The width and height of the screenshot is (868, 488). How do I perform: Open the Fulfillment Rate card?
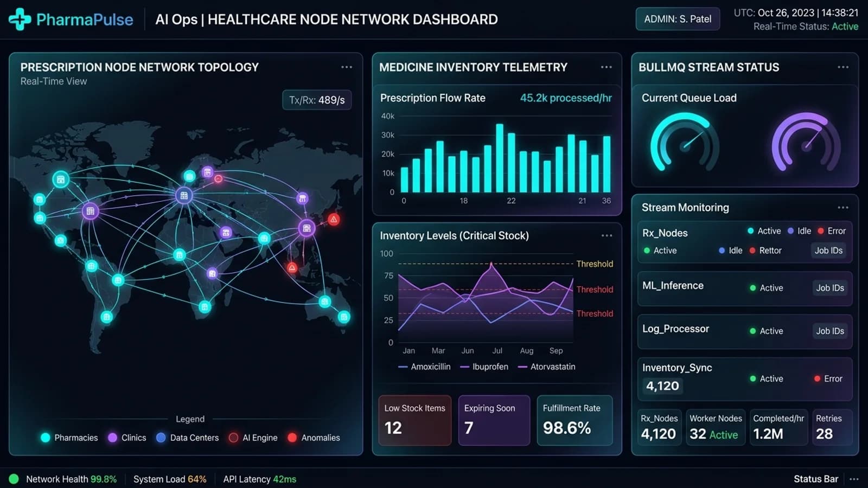(575, 420)
